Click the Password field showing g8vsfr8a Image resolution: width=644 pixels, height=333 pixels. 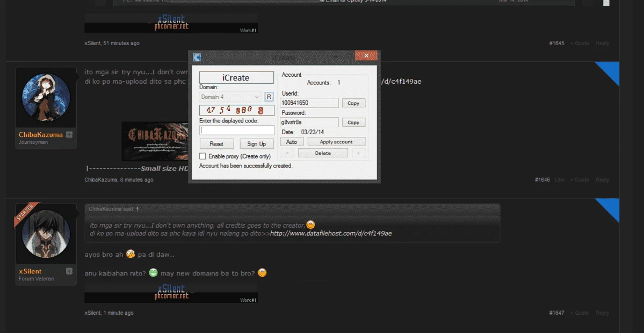(x=309, y=122)
